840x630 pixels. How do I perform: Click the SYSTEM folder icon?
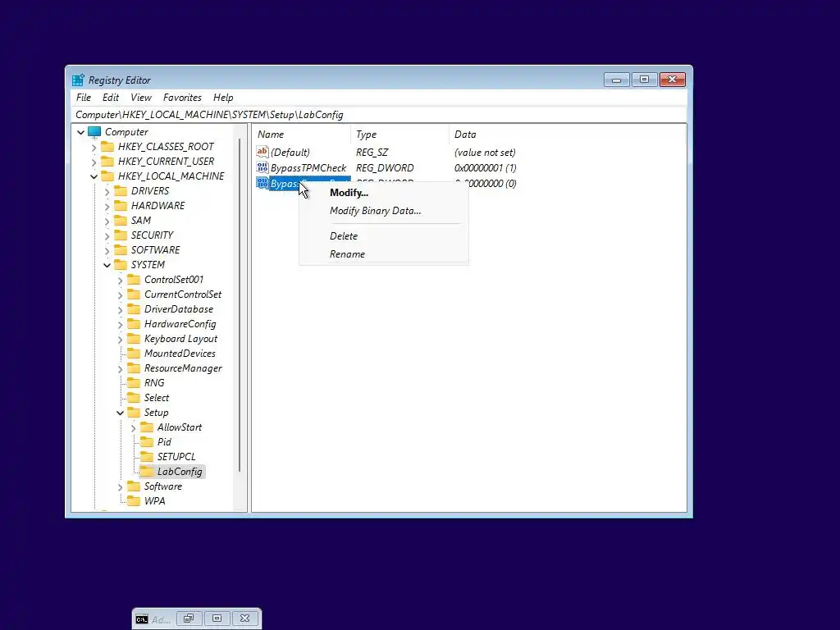pyautogui.click(x=121, y=265)
